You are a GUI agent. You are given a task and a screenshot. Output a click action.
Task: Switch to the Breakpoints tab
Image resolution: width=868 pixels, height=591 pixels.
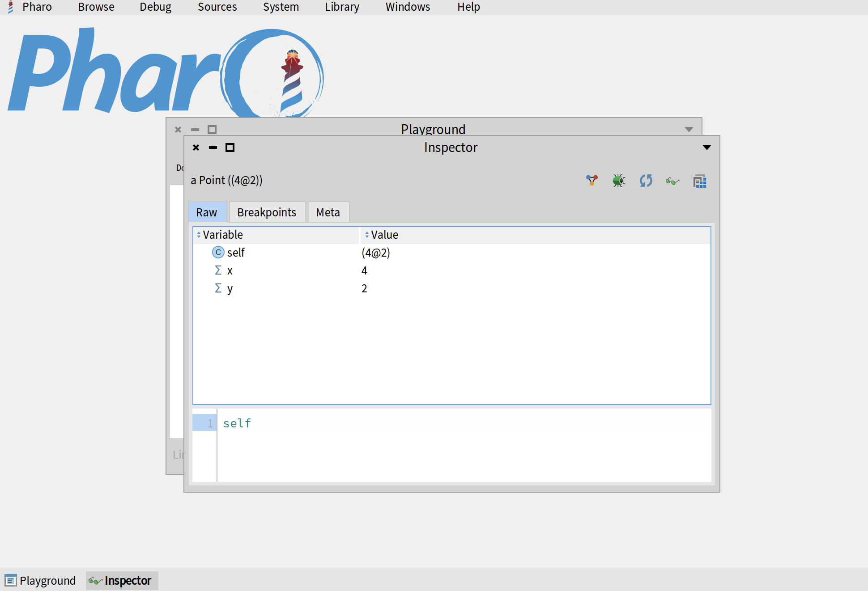267,212
